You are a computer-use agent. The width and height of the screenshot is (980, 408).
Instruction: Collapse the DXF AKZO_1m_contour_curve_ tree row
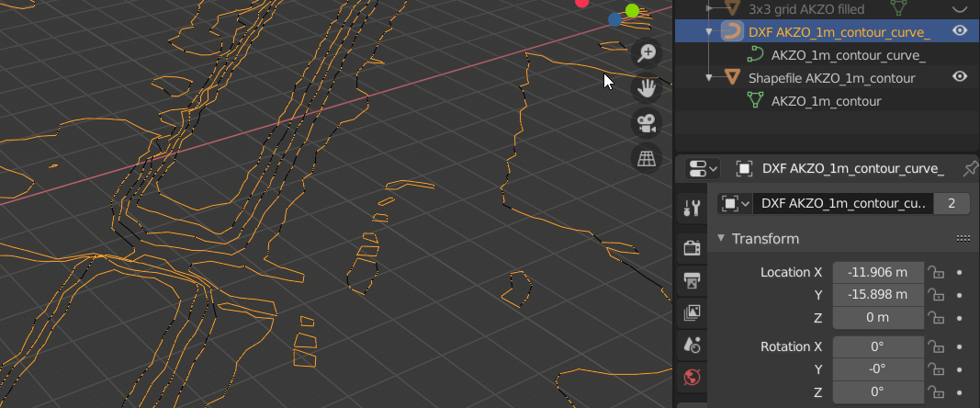pyautogui.click(x=709, y=31)
